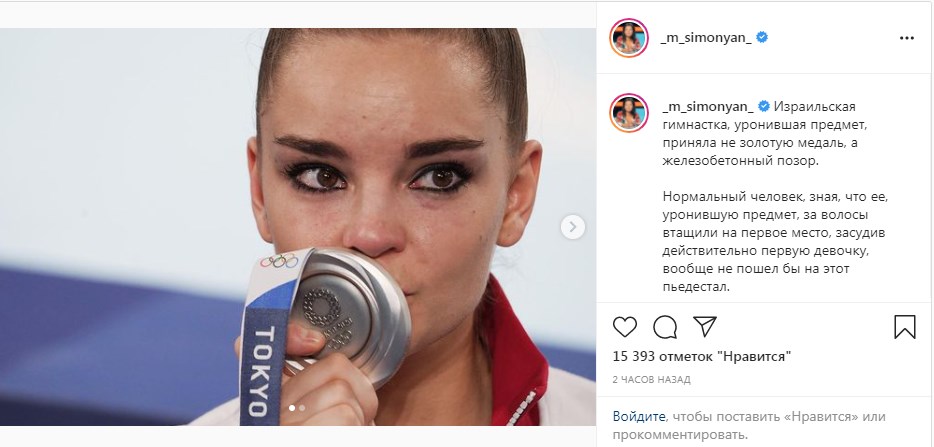Select the second carousel dot indicator
The height and width of the screenshot is (447, 934).
pyautogui.click(x=302, y=408)
